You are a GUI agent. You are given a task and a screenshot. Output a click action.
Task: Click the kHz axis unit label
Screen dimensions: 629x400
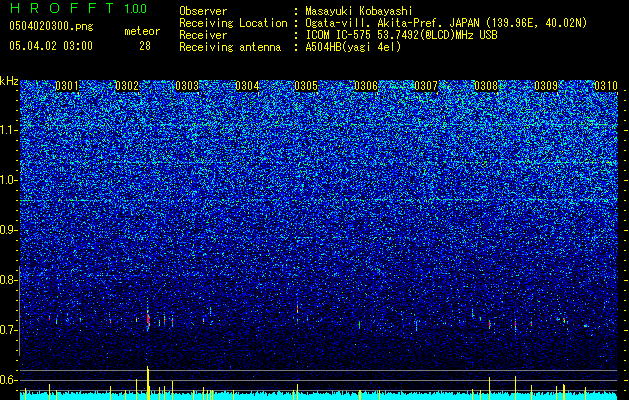[9, 81]
